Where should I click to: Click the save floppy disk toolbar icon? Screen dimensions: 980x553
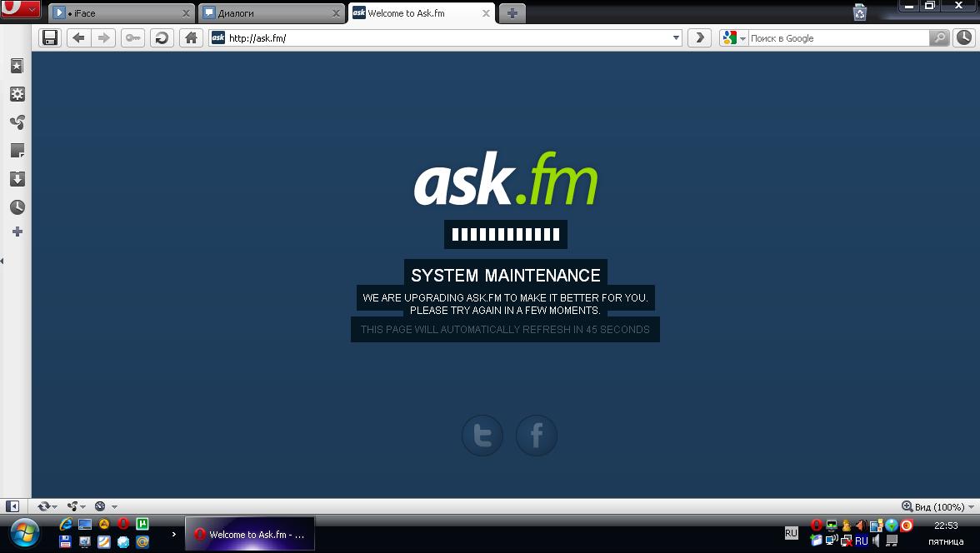(50, 38)
